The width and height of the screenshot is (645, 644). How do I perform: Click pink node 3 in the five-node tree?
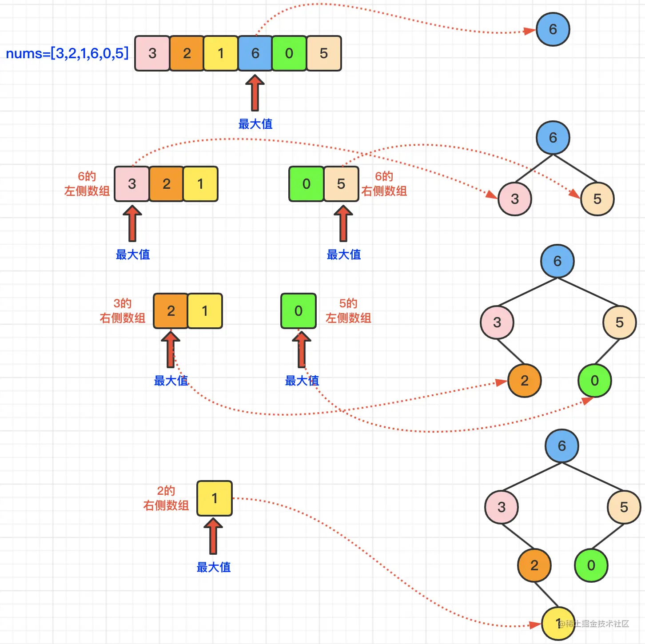497,322
